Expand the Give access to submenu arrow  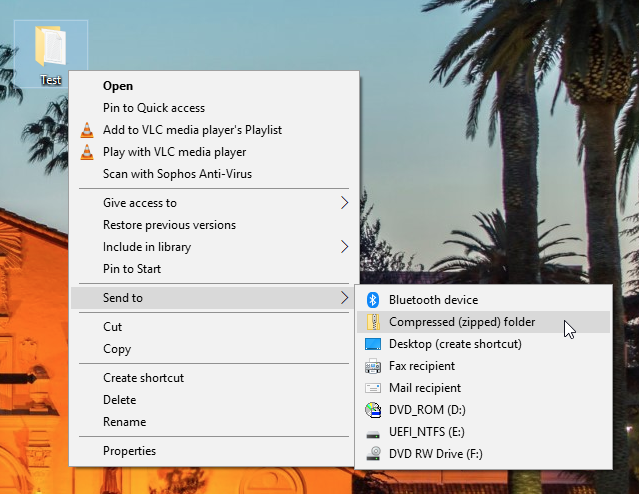coord(345,203)
